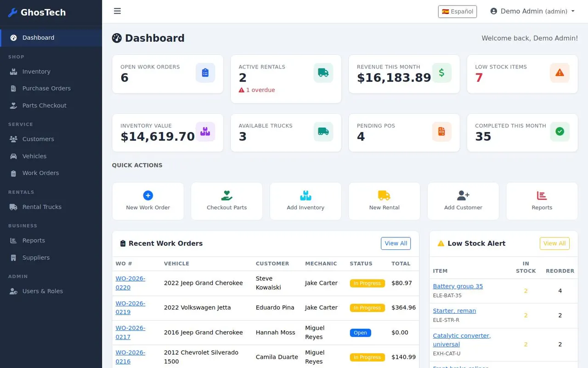This screenshot has height=368, width=588.
Task: Click the GhosTech wrench logo icon
Action: click(13, 12)
